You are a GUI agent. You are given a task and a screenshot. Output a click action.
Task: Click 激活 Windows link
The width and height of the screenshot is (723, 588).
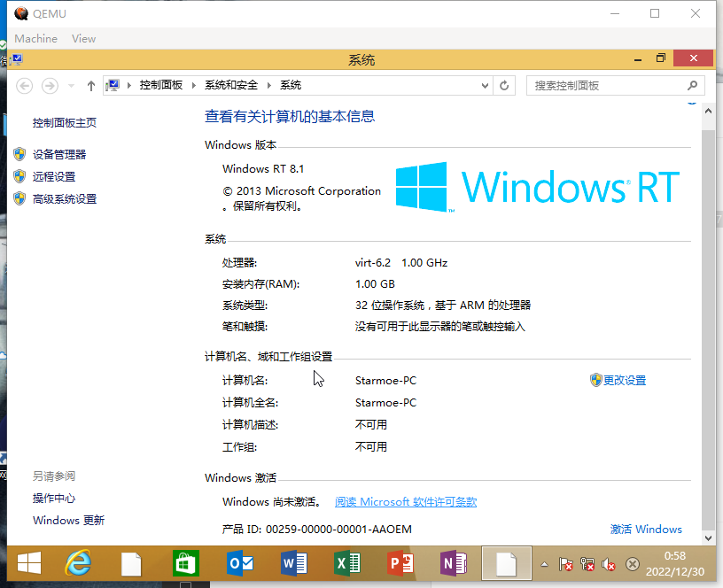(x=646, y=530)
